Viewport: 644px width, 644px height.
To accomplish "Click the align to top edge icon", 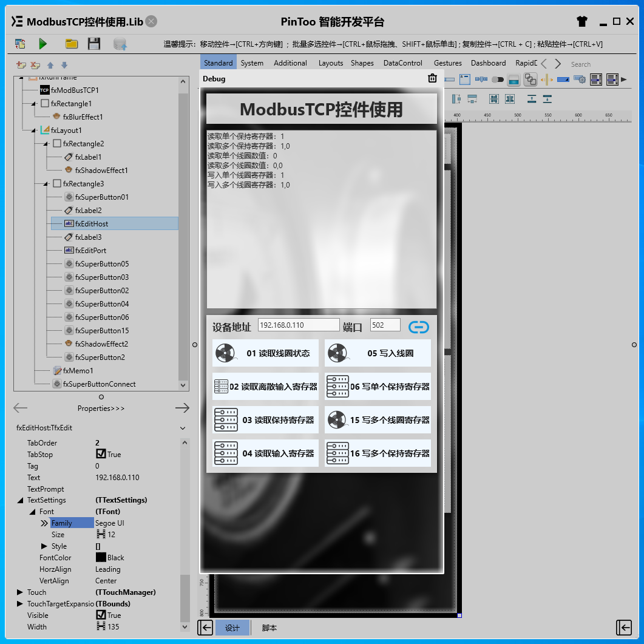I will point(532,98).
